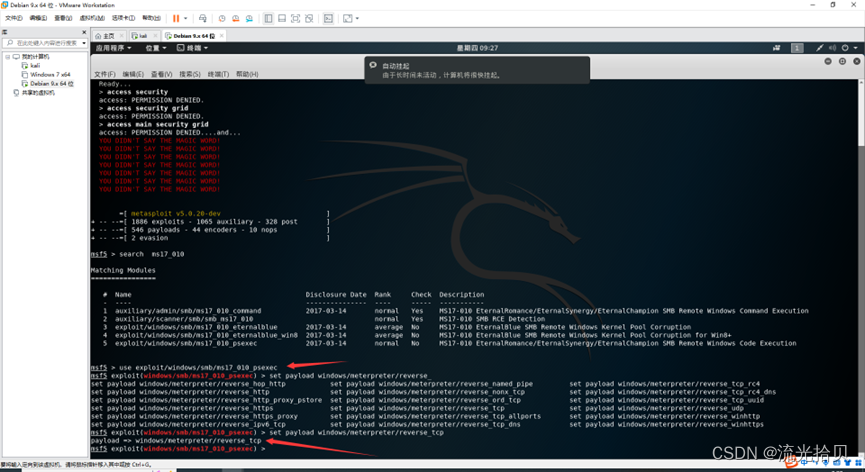865x472 pixels.
Task: Open terminal 搜索(S) menu
Action: (190, 74)
